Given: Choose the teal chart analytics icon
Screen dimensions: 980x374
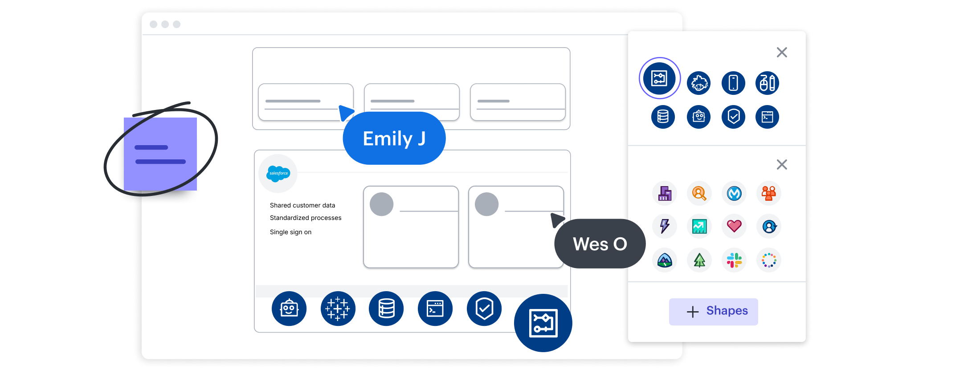Looking at the screenshot, I should pyautogui.click(x=699, y=226).
